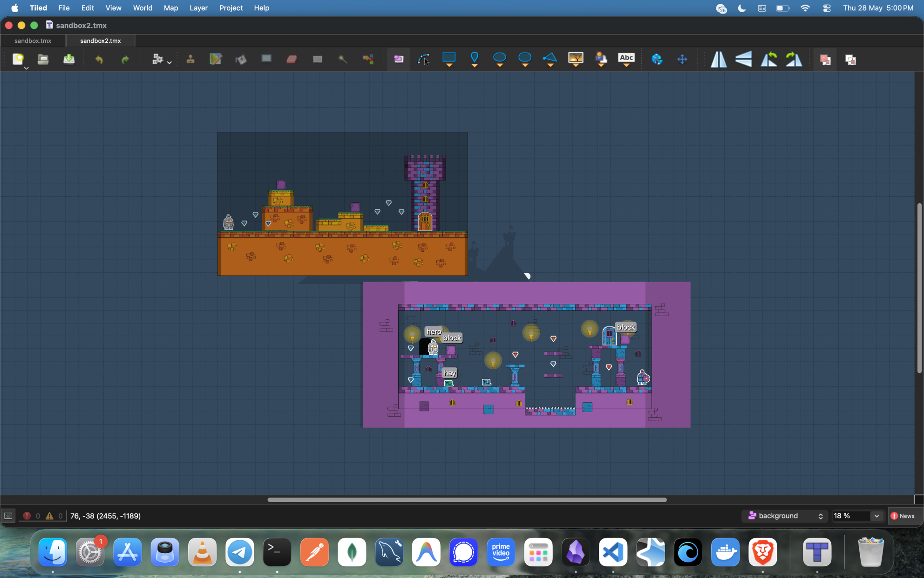Select the Shape Fill tool
Viewport: 924px width, 578px height.
pyautogui.click(x=266, y=59)
